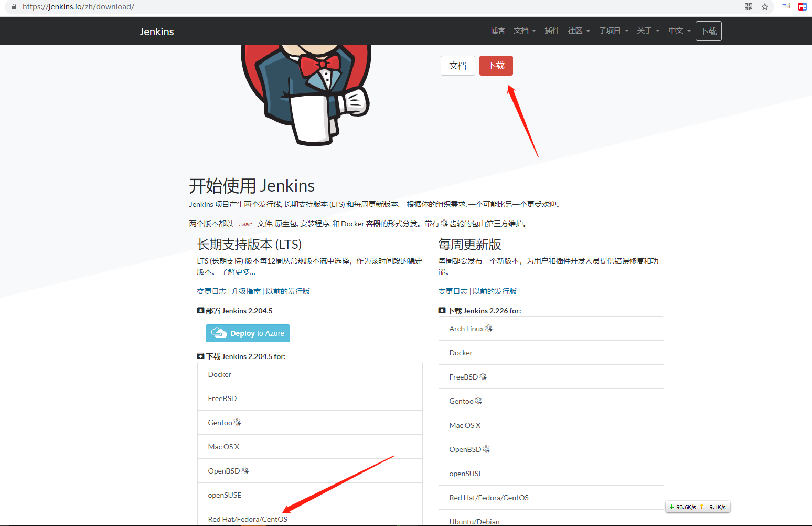
Task: Click the QR code icon in address bar
Action: click(x=749, y=7)
